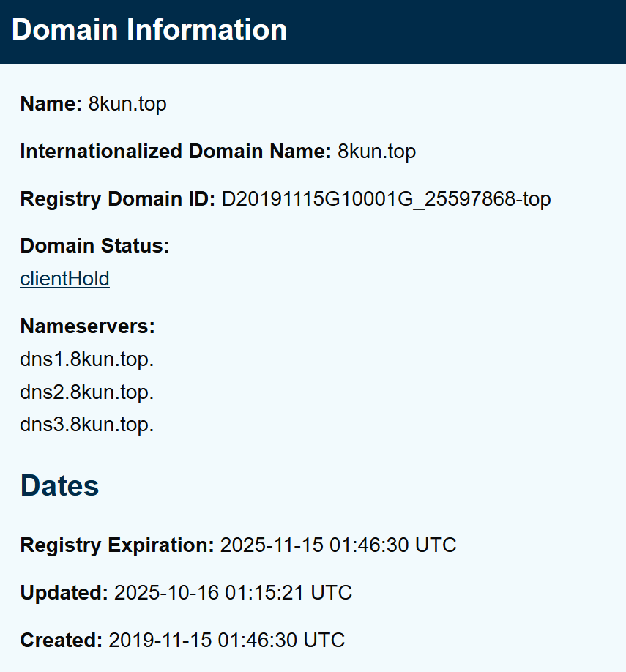The image size is (626, 672).
Task: Click the Domain Information header title
Action: pyautogui.click(x=149, y=30)
